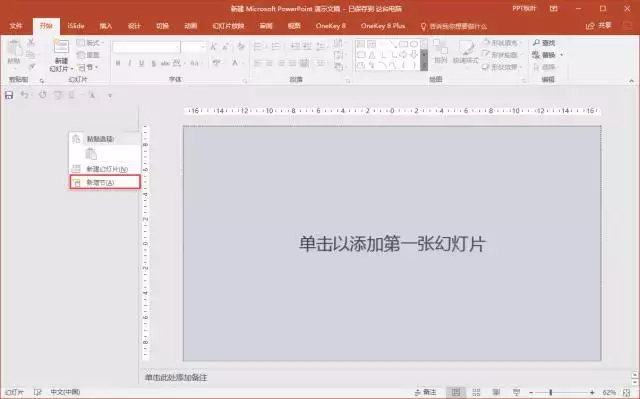The height and width of the screenshot is (399, 640).
Task: Click the numbered list icon
Action: click(277, 47)
